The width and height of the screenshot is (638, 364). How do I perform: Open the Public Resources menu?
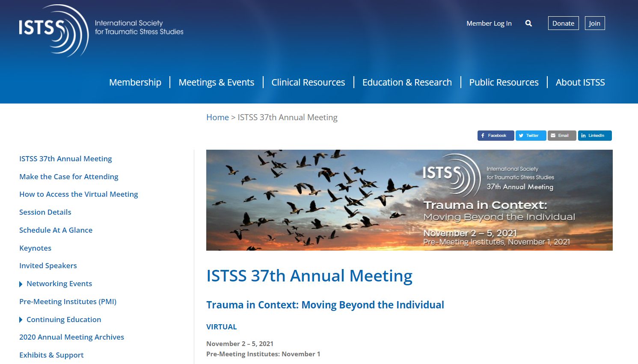(x=504, y=82)
